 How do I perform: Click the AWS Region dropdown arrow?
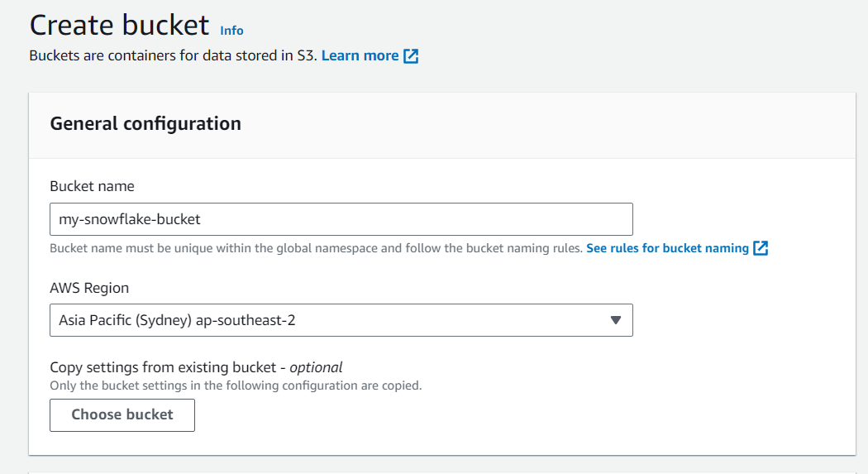tap(616, 320)
